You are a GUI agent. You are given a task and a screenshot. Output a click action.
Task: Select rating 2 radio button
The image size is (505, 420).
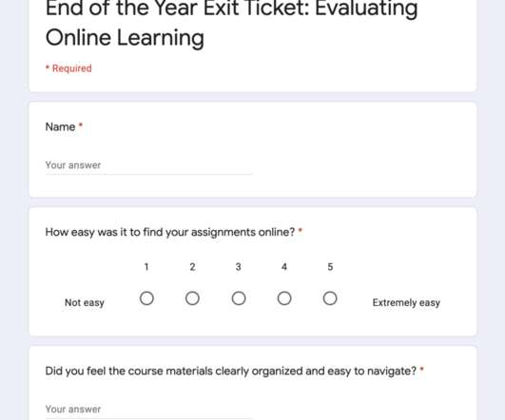click(x=192, y=298)
